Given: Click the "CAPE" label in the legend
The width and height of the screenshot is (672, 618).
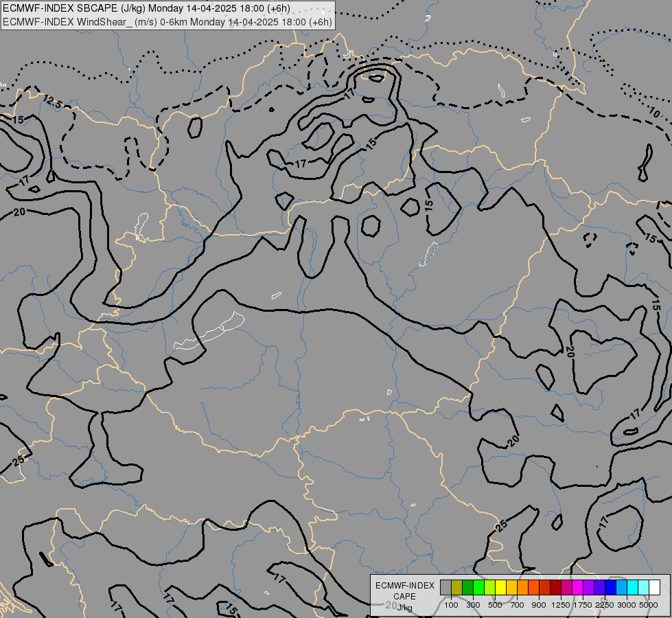Looking at the screenshot, I should point(404,597).
